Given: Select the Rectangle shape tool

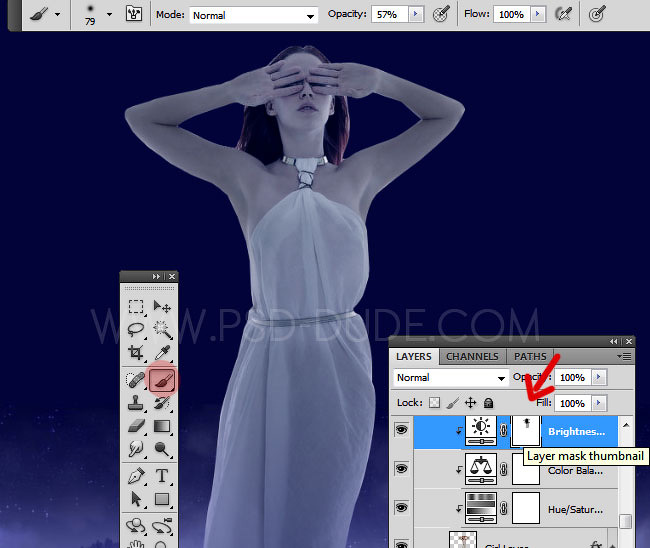Looking at the screenshot, I should [162, 499].
